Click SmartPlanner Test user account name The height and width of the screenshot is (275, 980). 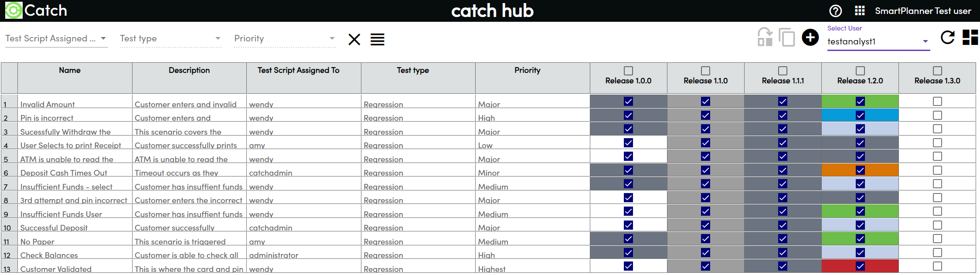tap(923, 11)
